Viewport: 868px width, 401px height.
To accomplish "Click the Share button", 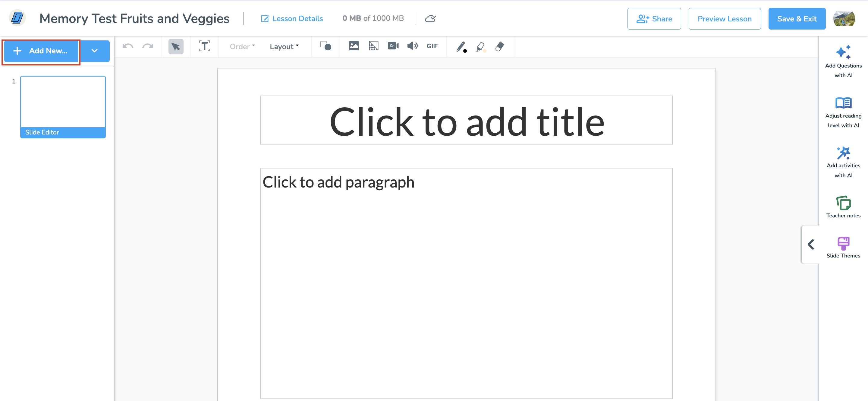I will coord(654,19).
